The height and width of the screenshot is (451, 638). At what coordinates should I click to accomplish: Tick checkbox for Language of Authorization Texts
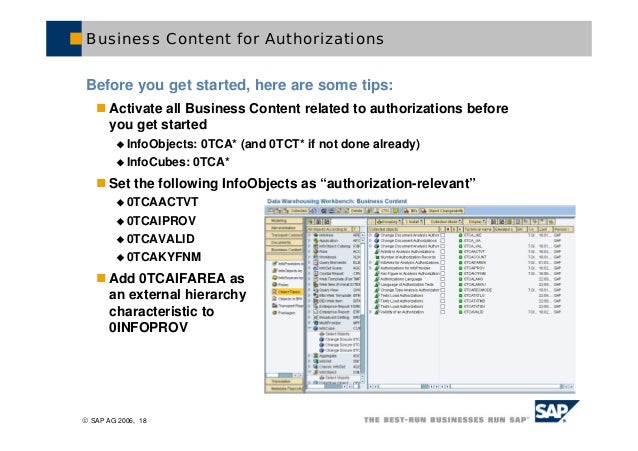pos(443,285)
